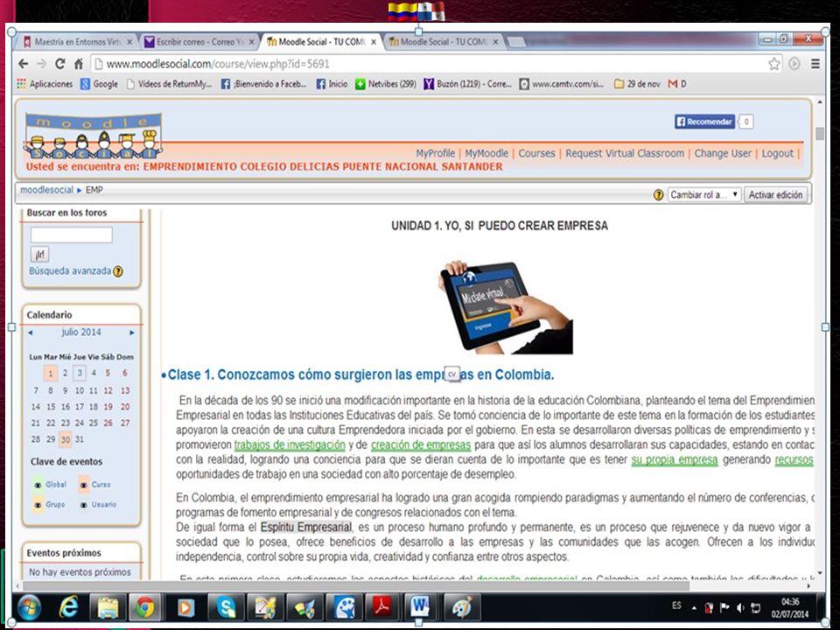The height and width of the screenshot is (630, 840).
Task: Open su propia empresa link
Action: pos(675,459)
